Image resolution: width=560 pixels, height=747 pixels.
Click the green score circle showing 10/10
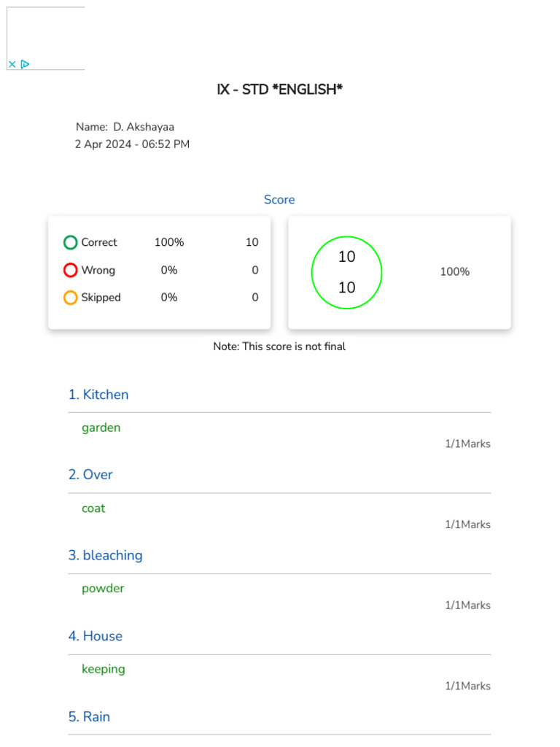(346, 272)
